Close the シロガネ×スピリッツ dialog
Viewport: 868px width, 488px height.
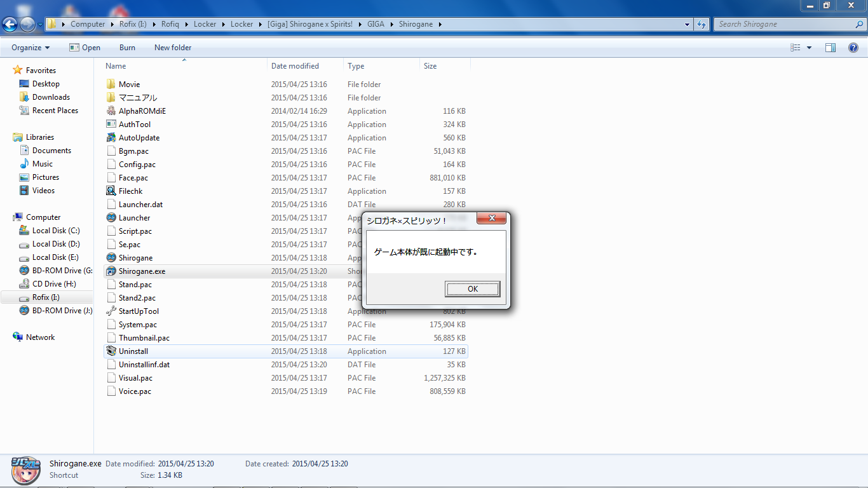(491, 219)
